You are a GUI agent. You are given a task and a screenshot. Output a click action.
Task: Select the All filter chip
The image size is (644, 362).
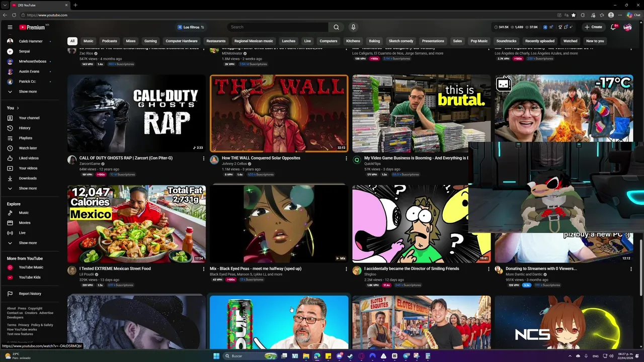click(72, 41)
